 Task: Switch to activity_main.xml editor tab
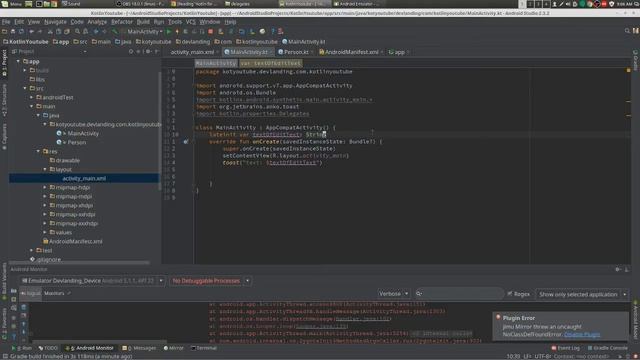coord(192,52)
